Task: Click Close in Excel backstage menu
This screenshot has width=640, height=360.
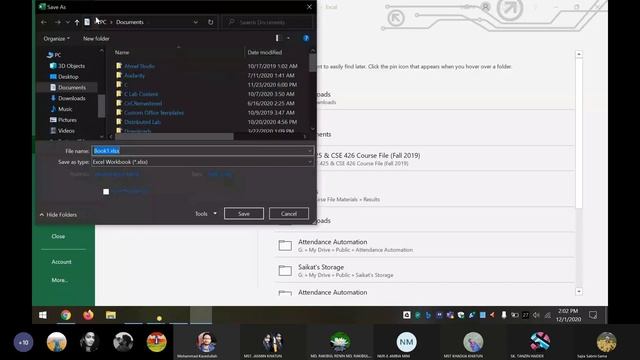Action: pos(58,236)
